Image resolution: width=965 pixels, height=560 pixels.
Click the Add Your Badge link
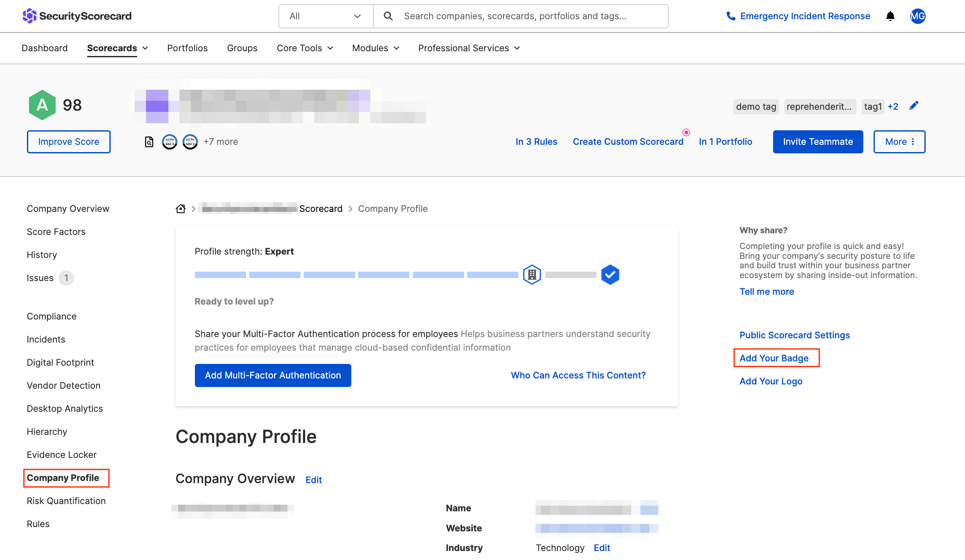(x=774, y=358)
